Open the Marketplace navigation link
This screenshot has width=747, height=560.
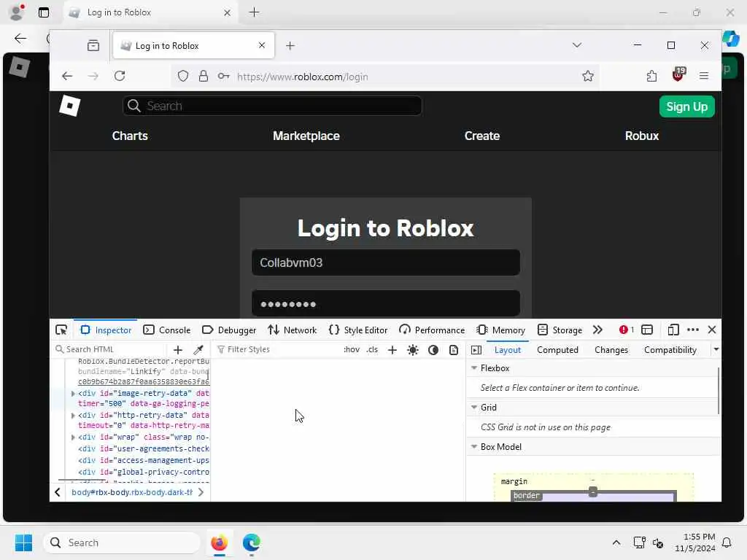[306, 136]
